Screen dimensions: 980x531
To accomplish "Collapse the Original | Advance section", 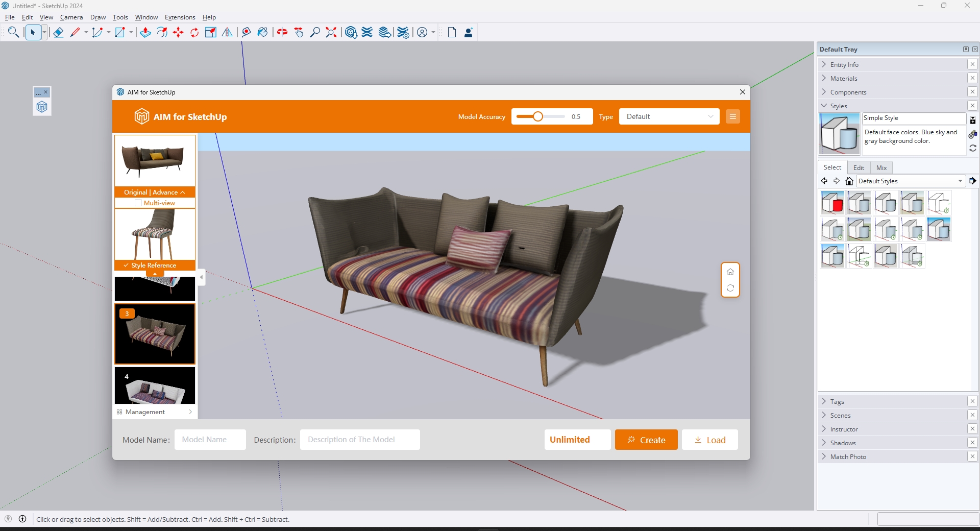I will [183, 192].
